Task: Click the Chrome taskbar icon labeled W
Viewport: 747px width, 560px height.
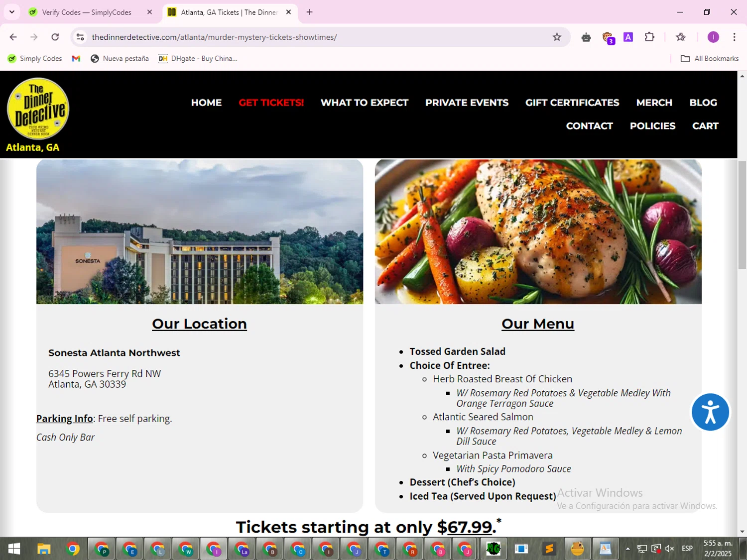Action: [186, 549]
